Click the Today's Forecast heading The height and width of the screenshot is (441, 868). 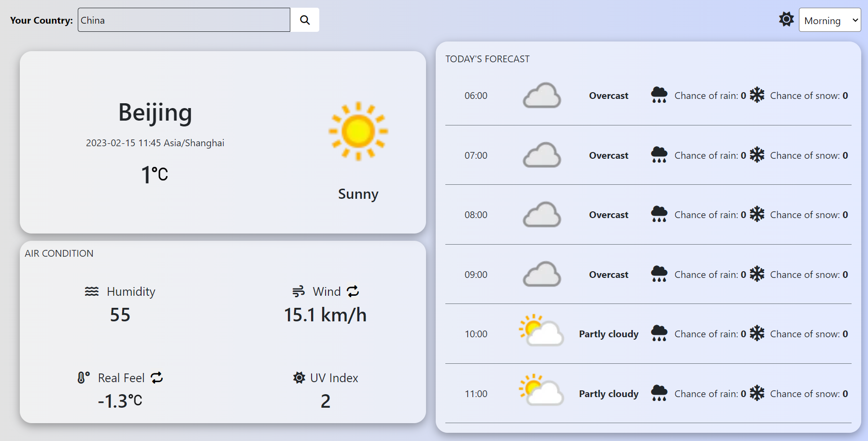488,59
